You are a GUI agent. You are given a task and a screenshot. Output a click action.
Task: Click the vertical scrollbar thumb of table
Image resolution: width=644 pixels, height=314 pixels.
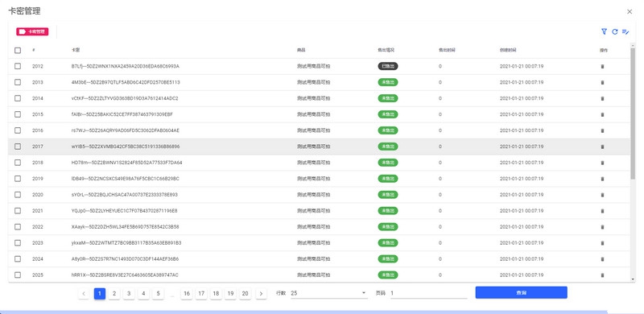[633, 113]
